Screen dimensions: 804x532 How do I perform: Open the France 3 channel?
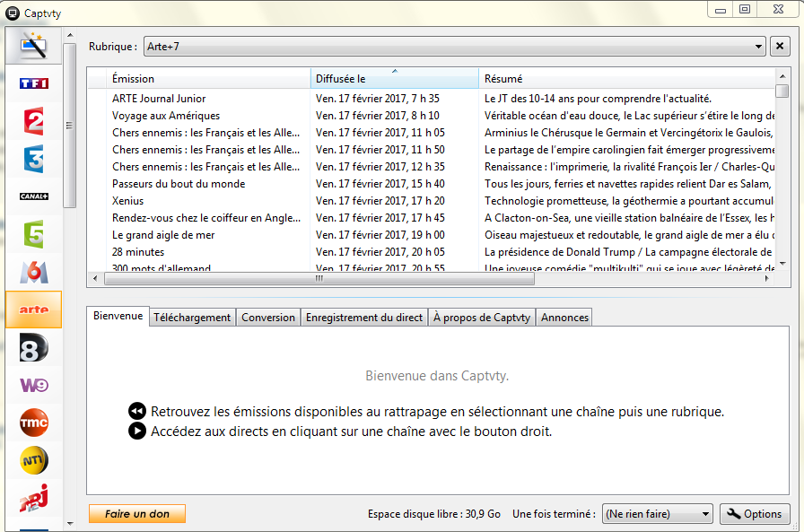(x=33, y=159)
